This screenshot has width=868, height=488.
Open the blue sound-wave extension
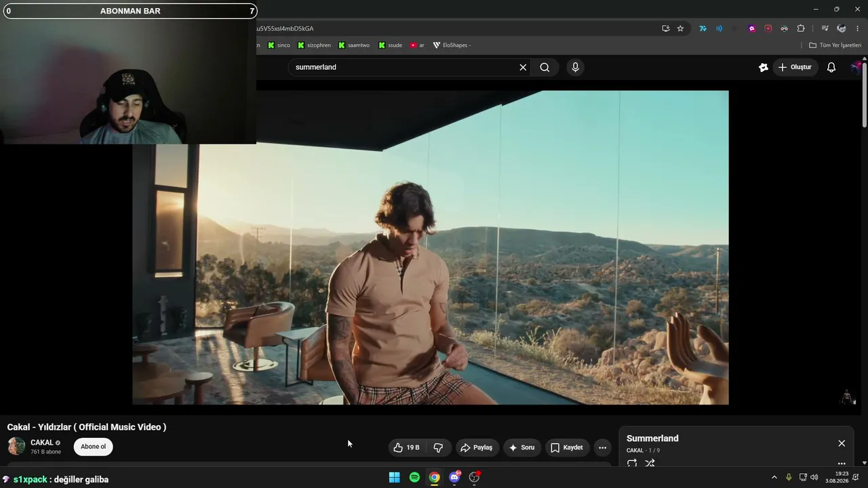click(x=719, y=28)
